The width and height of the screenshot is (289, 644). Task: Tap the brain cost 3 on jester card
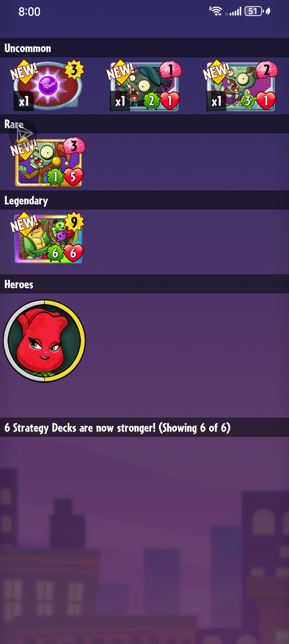pyautogui.click(x=74, y=146)
